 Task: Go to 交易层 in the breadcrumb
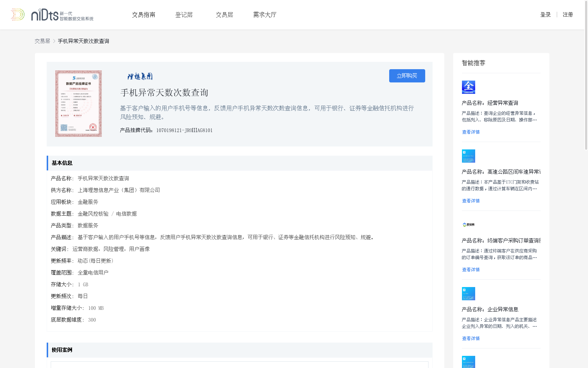pyautogui.click(x=42, y=41)
